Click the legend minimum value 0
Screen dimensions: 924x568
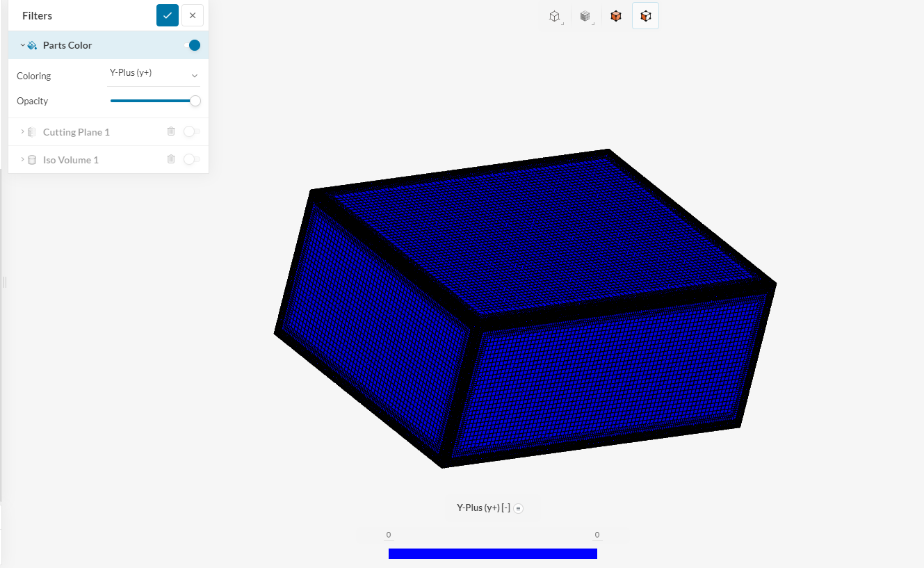tap(389, 535)
